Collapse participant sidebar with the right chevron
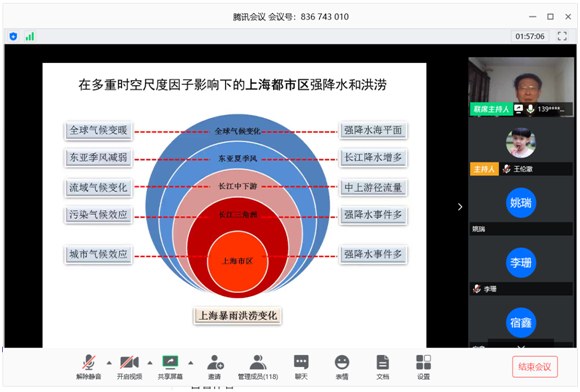Screen dimensions: 580x392 click(460, 207)
